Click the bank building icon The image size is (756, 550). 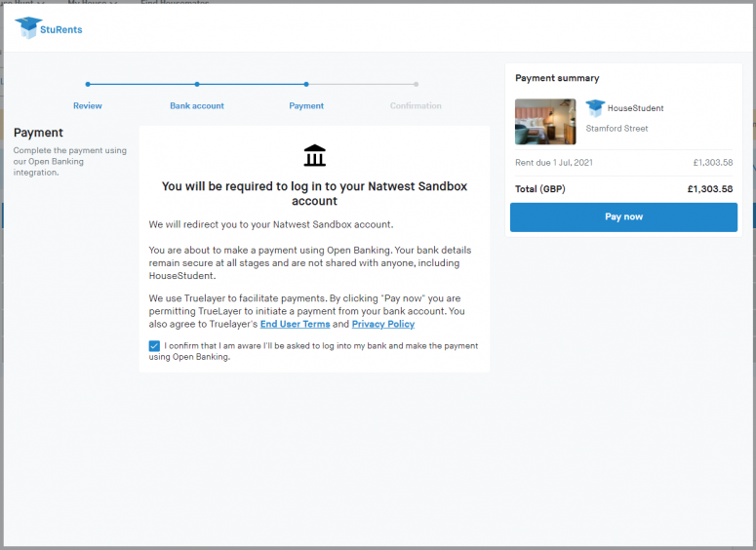tap(314, 155)
